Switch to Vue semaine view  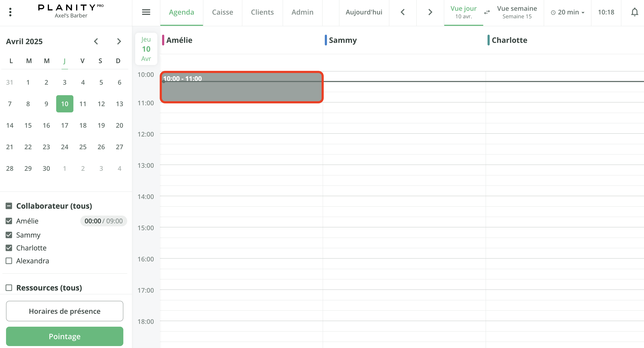[x=517, y=12]
